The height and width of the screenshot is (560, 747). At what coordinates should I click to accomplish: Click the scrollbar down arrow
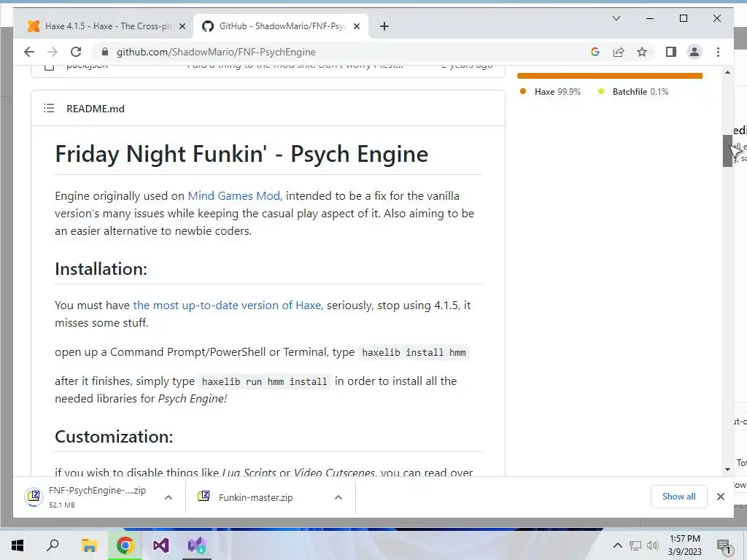pyautogui.click(x=727, y=470)
